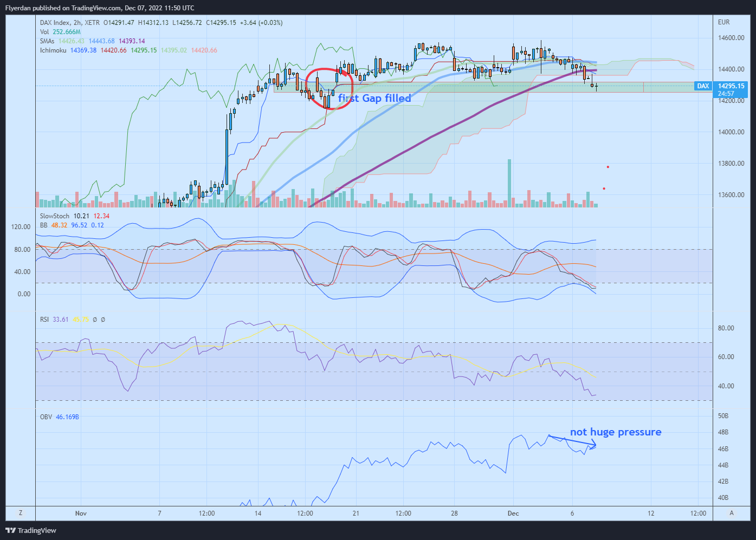The image size is (756, 540).
Task: Select the current price 14295.15 tag
Action: (731, 86)
